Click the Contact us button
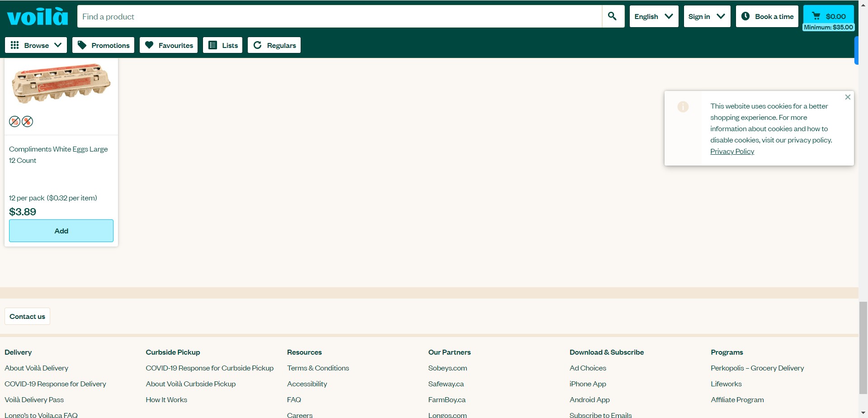 (x=27, y=317)
